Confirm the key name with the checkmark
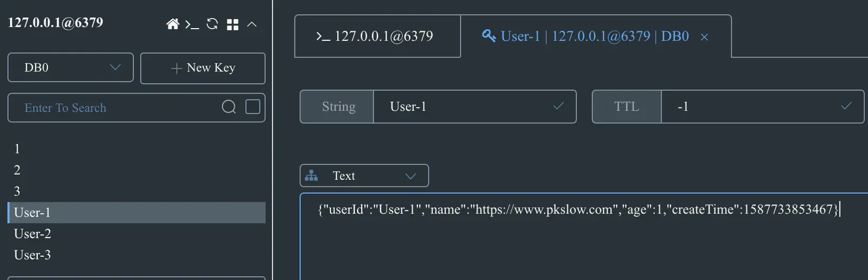This screenshot has width=868, height=280. point(558,106)
